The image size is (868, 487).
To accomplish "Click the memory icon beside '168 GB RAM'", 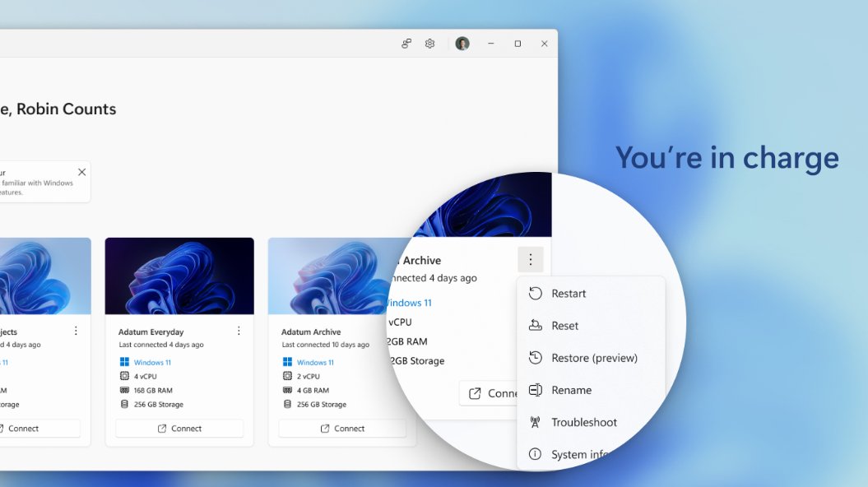I will (124, 390).
